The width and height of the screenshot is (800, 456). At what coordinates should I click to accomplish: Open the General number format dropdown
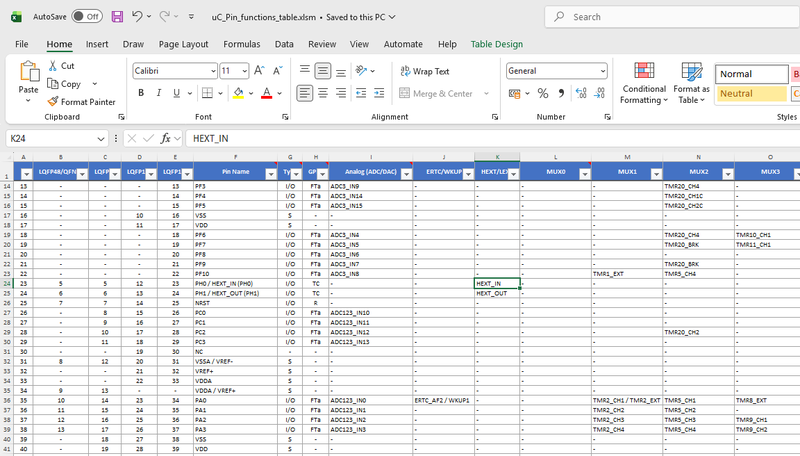coord(603,71)
